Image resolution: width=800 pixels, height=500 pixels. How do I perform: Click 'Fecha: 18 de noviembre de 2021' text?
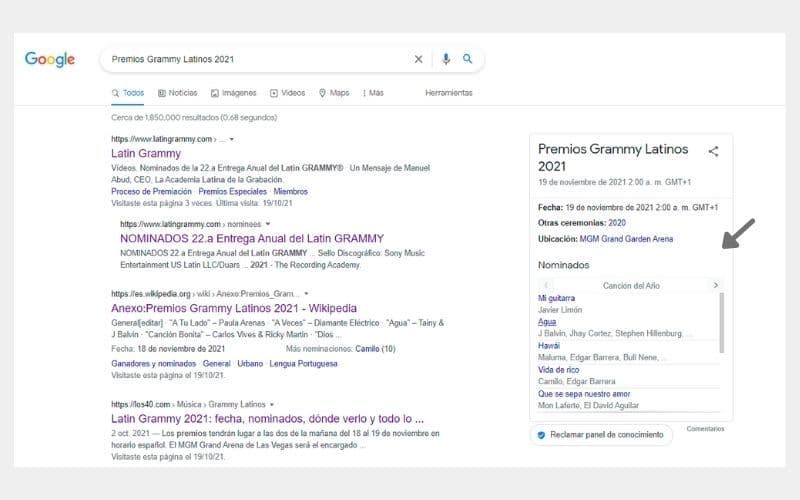point(168,349)
